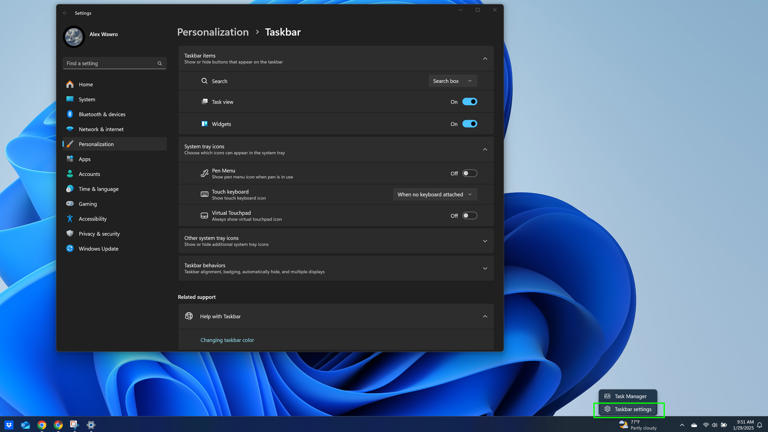Select Task Manager from the context menu
The image size is (768, 432).
coord(630,396)
